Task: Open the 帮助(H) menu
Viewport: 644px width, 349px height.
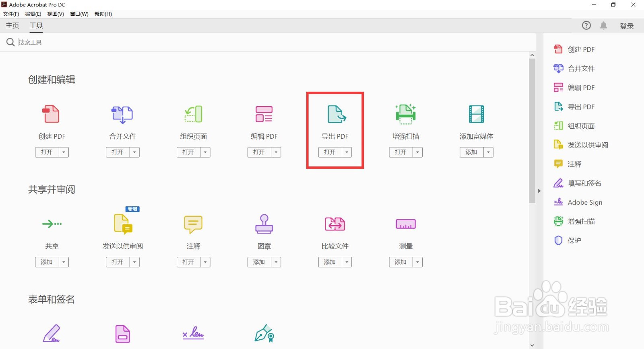Action: (103, 14)
